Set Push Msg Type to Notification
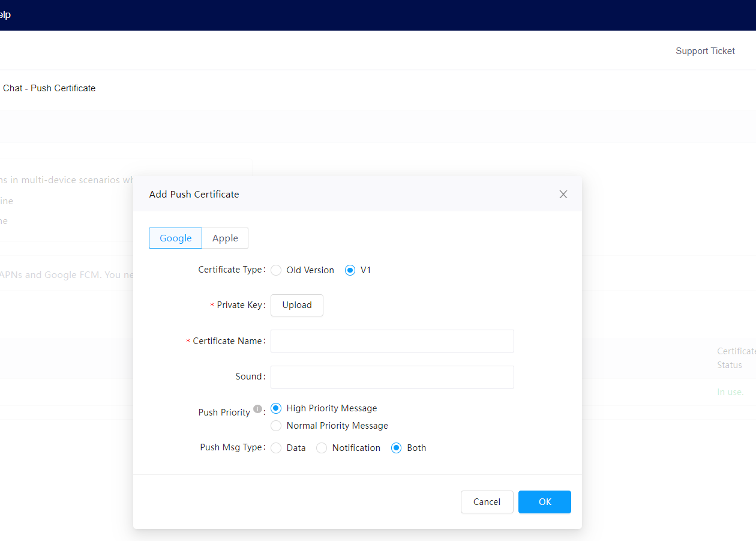The width and height of the screenshot is (756, 541). coord(322,448)
